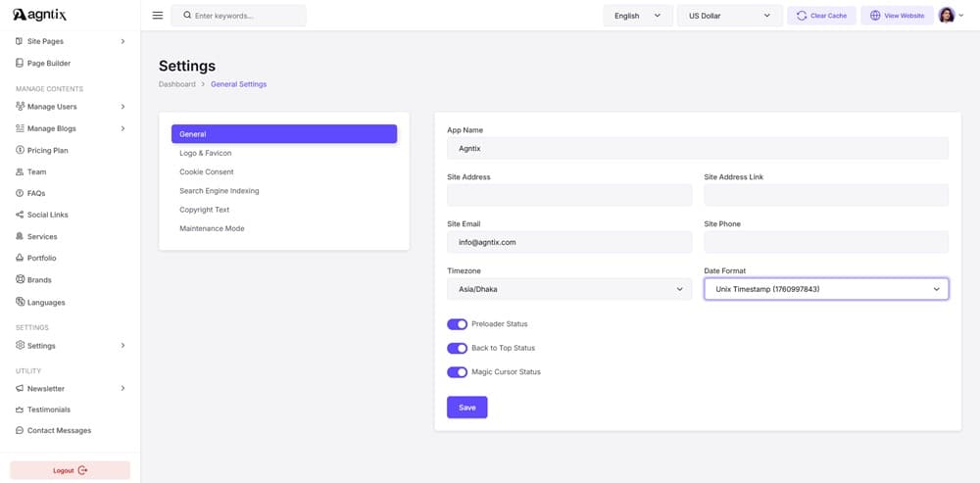Click the Dashboard breadcrumb link

177,84
